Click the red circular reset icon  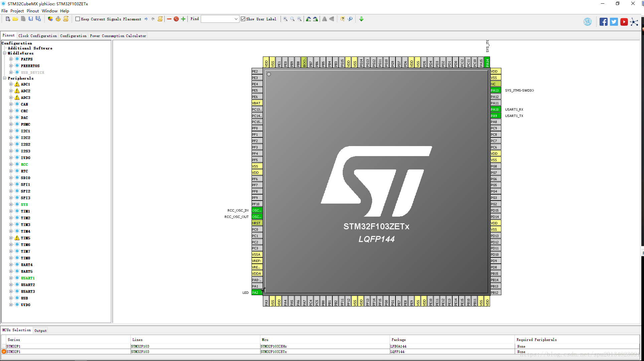[x=176, y=19]
